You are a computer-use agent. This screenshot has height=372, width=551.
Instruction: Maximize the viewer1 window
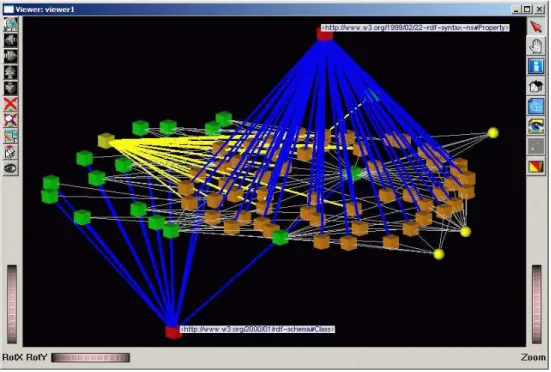527,9
